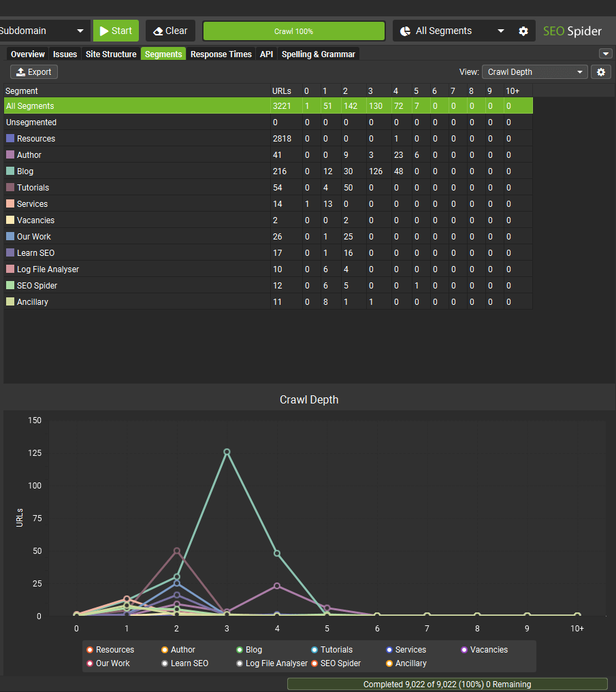Toggle Log File Analyser series in legend
The width and height of the screenshot is (616, 692).
(272, 663)
